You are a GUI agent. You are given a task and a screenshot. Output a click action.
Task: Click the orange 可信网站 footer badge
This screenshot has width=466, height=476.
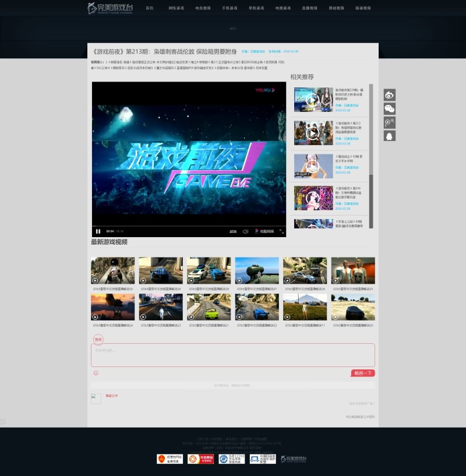point(200,459)
